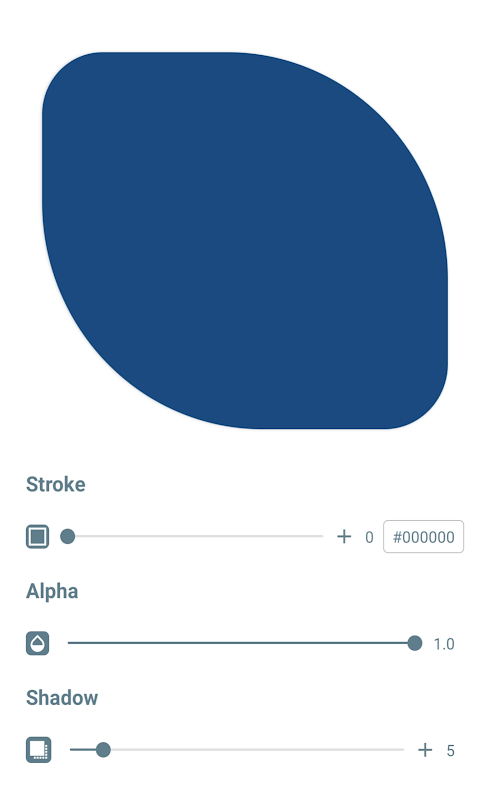Click the shadow value 5
Image resolution: width=490 pixels, height=800 pixels.
click(450, 751)
